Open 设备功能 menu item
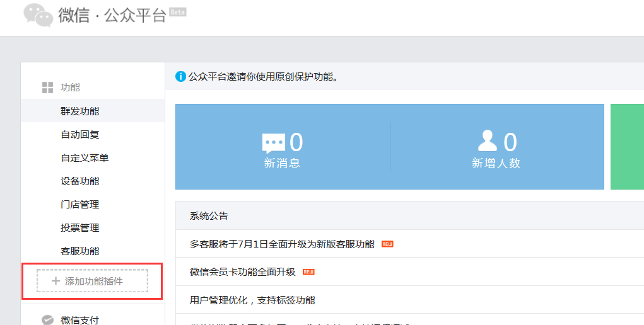644x325 pixels. [x=79, y=181]
